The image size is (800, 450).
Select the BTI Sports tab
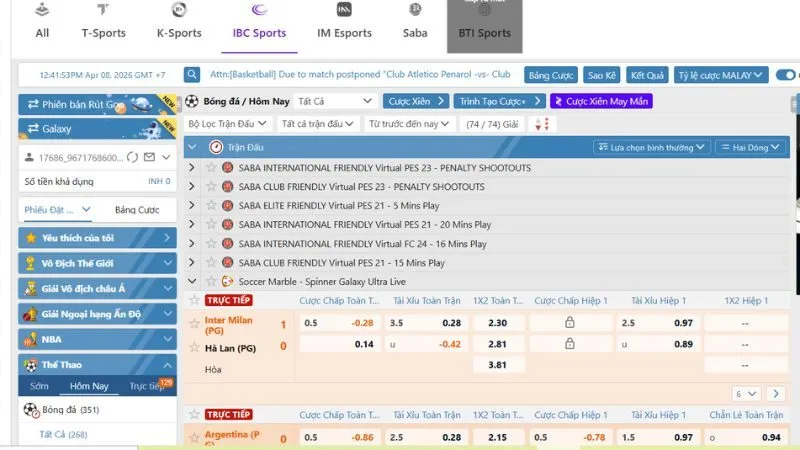click(485, 26)
